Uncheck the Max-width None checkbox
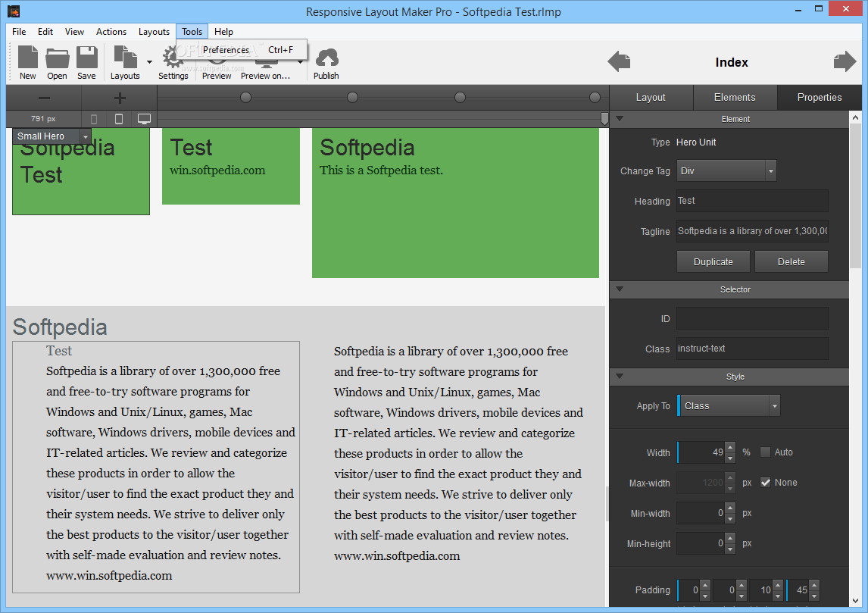Screen dimensions: 868x613 (x=765, y=483)
